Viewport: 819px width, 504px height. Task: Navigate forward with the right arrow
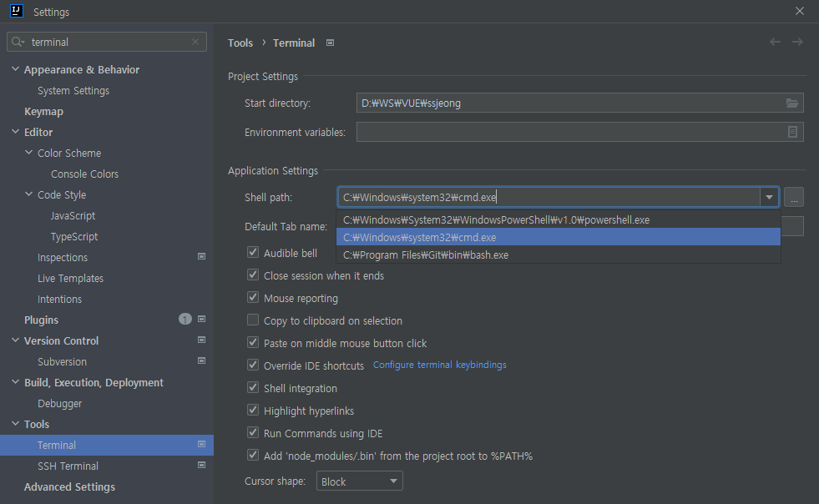point(797,42)
